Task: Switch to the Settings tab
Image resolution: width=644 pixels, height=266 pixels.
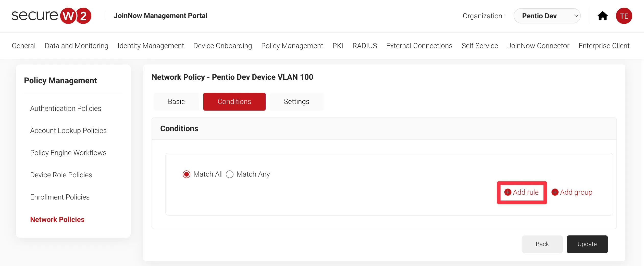Action: [x=296, y=101]
